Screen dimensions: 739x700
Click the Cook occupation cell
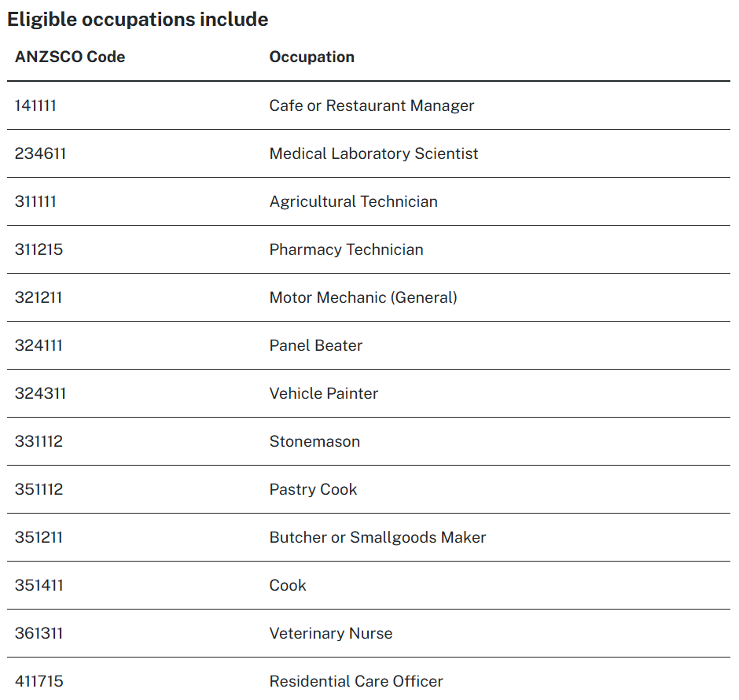pos(288,585)
